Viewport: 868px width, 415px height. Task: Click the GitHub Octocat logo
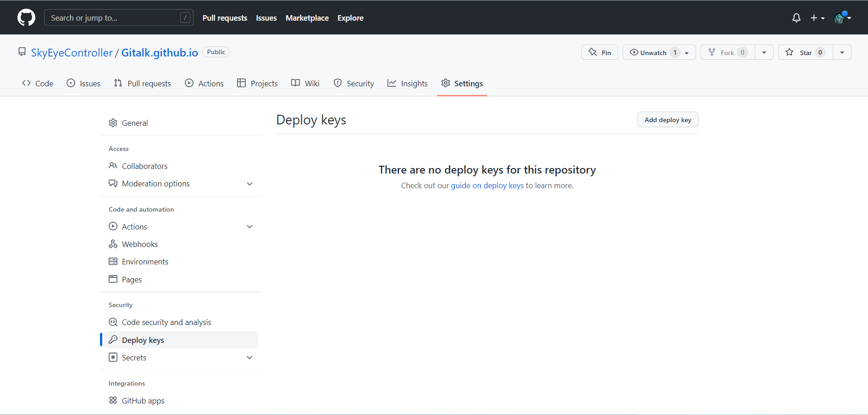pos(26,17)
